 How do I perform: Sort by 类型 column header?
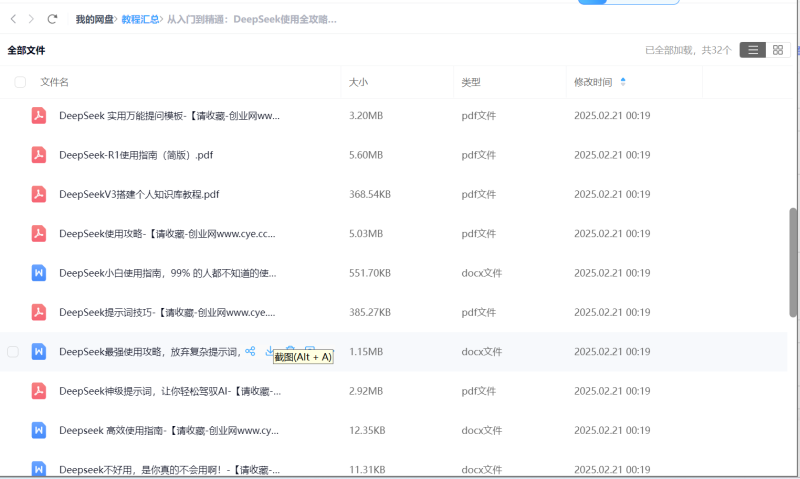pos(471,82)
